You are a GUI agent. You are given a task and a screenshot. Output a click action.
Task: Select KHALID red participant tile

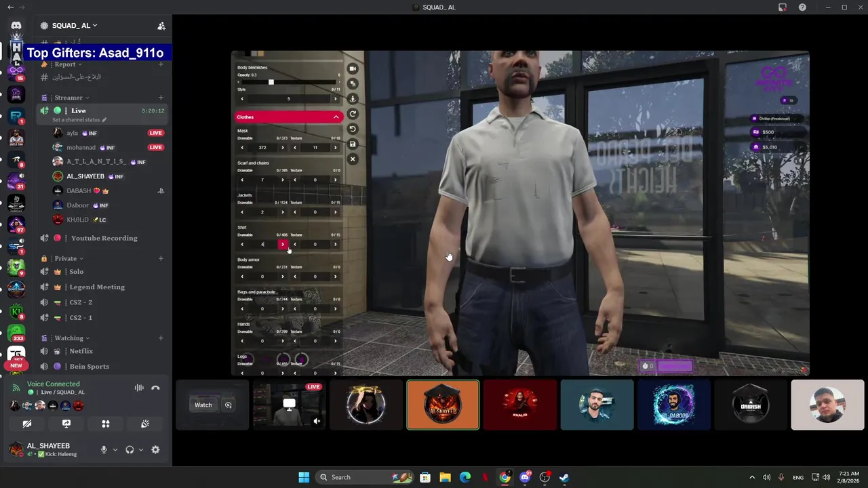(520, 405)
